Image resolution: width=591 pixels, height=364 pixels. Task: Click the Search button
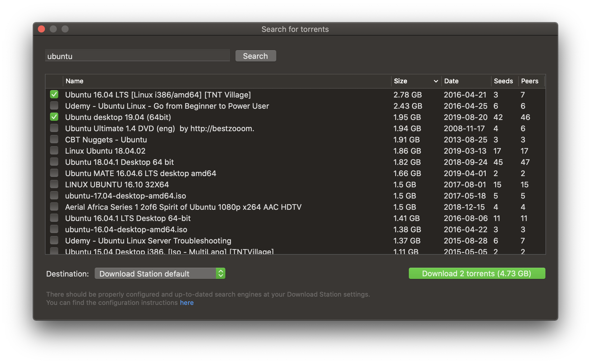[256, 56]
